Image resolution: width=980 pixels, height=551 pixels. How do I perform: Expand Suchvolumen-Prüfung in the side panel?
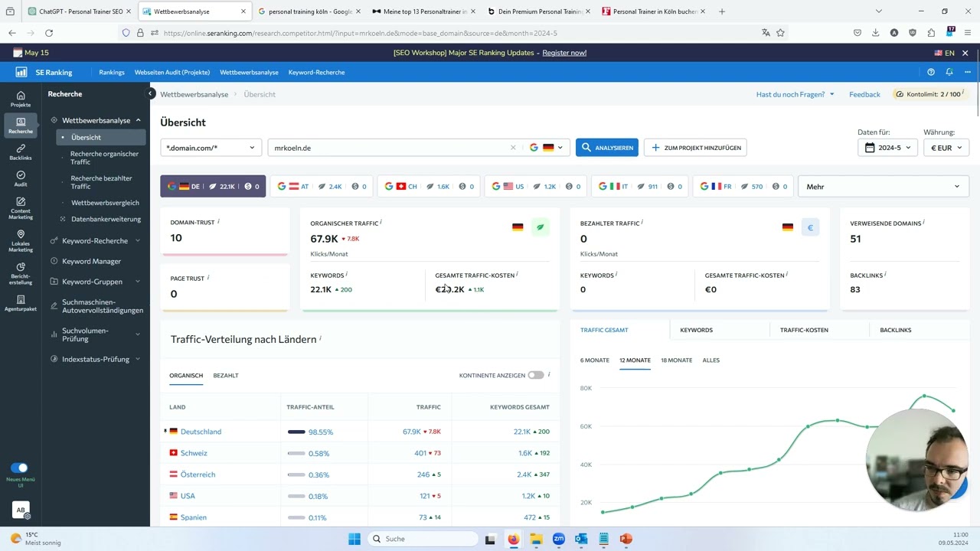(x=138, y=334)
